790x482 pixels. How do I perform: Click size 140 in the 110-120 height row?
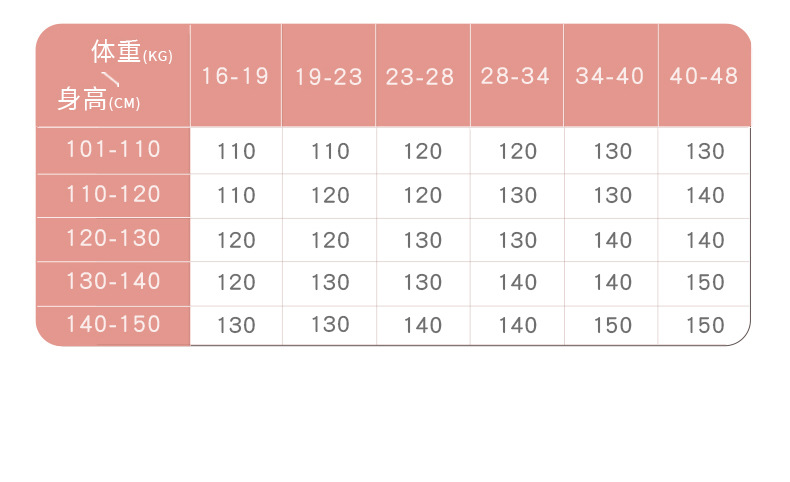pyautogui.click(x=705, y=196)
